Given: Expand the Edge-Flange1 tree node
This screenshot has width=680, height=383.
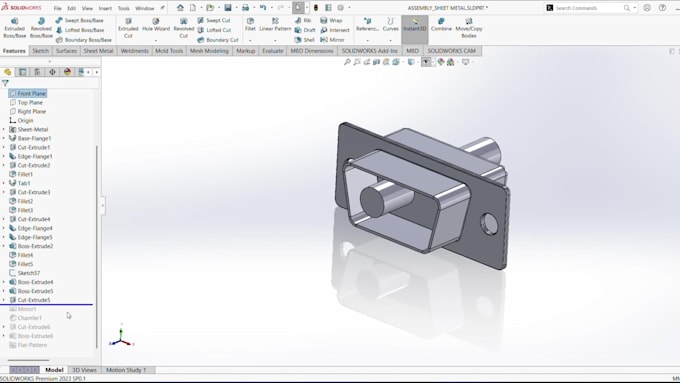Looking at the screenshot, I should coord(4,156).
